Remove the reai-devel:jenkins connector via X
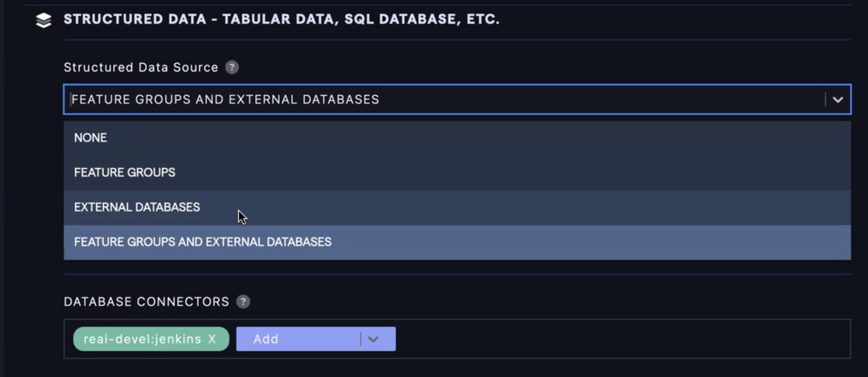 (212, 339)
